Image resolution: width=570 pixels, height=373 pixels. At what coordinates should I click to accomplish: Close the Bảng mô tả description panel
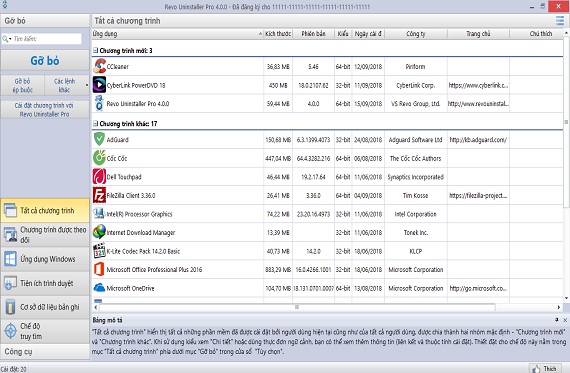coord(565,320)
